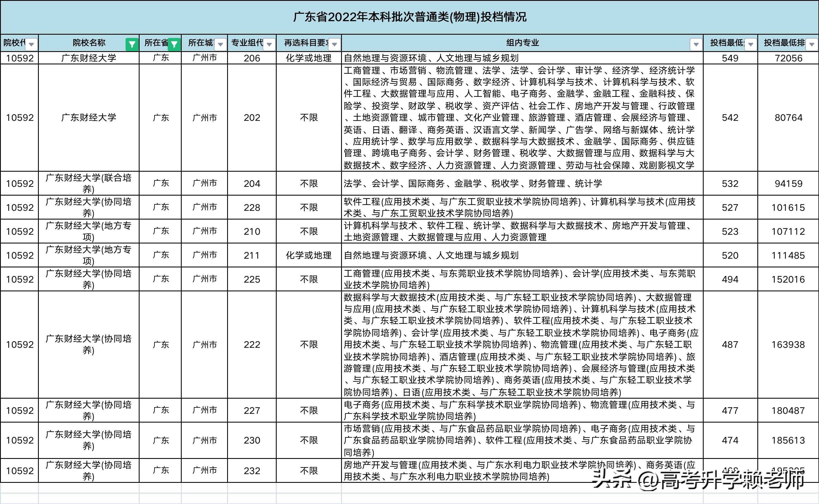Image resolution: width=819 pixels, height=504 pixels.
Task: Select the 化学或地理 cell in row 211
Action: [310, 255]
